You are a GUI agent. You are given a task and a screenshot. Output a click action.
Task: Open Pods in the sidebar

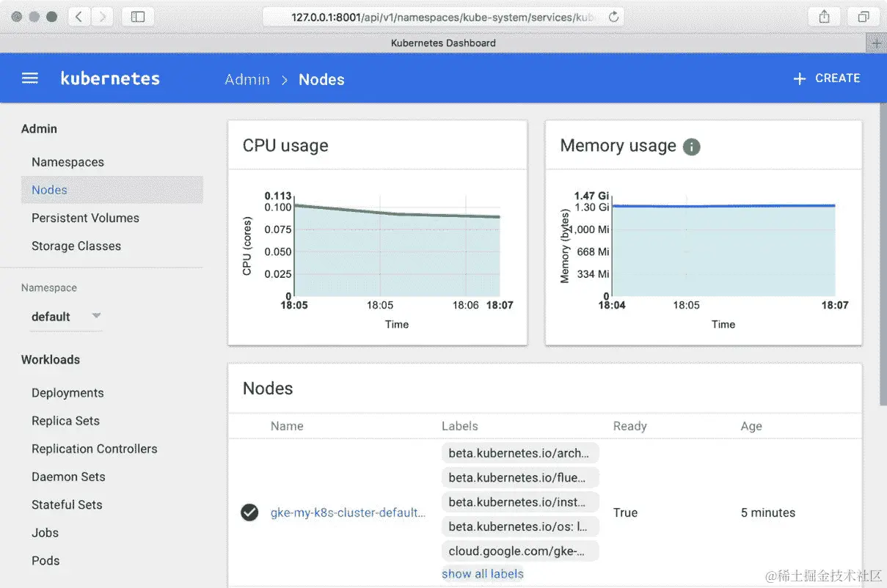(45, 561)
